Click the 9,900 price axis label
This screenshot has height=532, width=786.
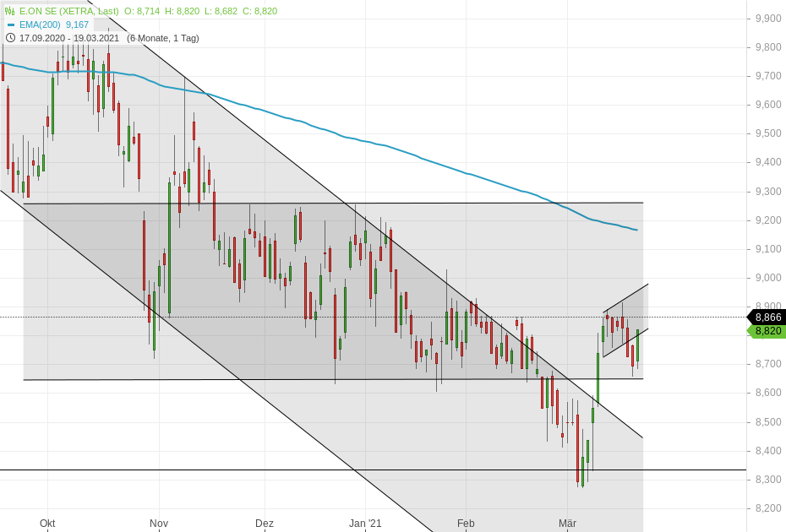click(768, 19)
